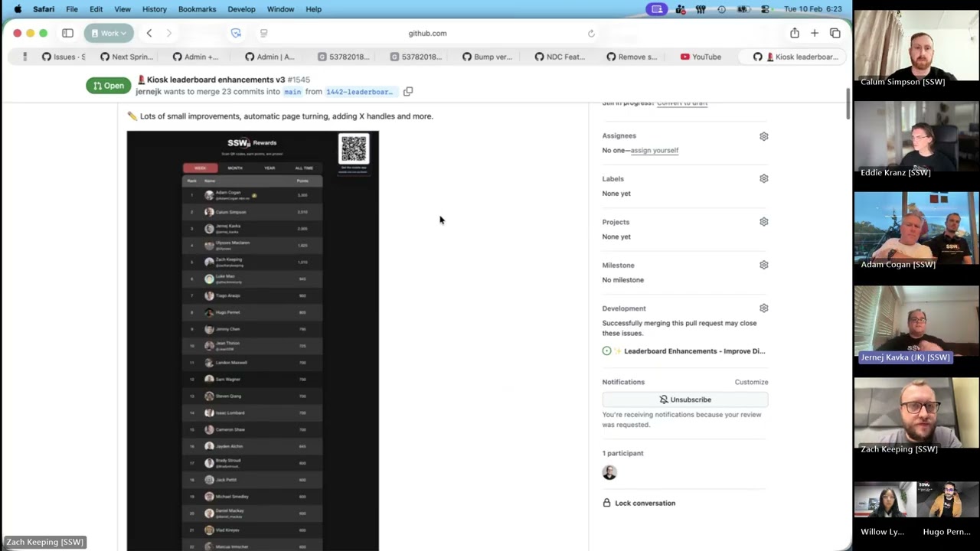Click the 1442-leaderboar... branch link

(359, 92)
